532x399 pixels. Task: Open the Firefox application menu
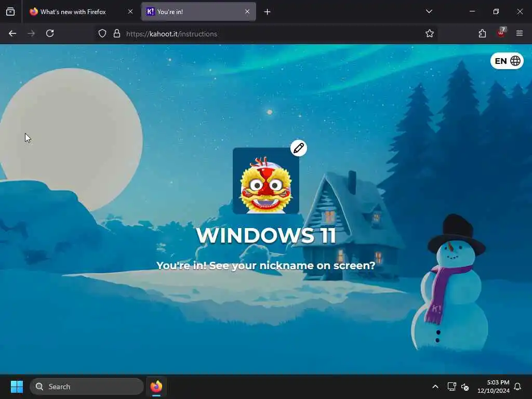pos(520,34)
